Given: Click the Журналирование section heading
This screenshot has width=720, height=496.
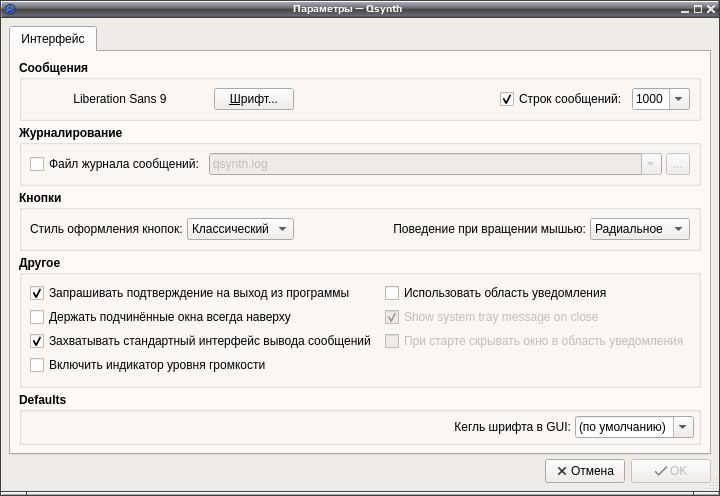Looking at the screenshot, I should 71,133.
